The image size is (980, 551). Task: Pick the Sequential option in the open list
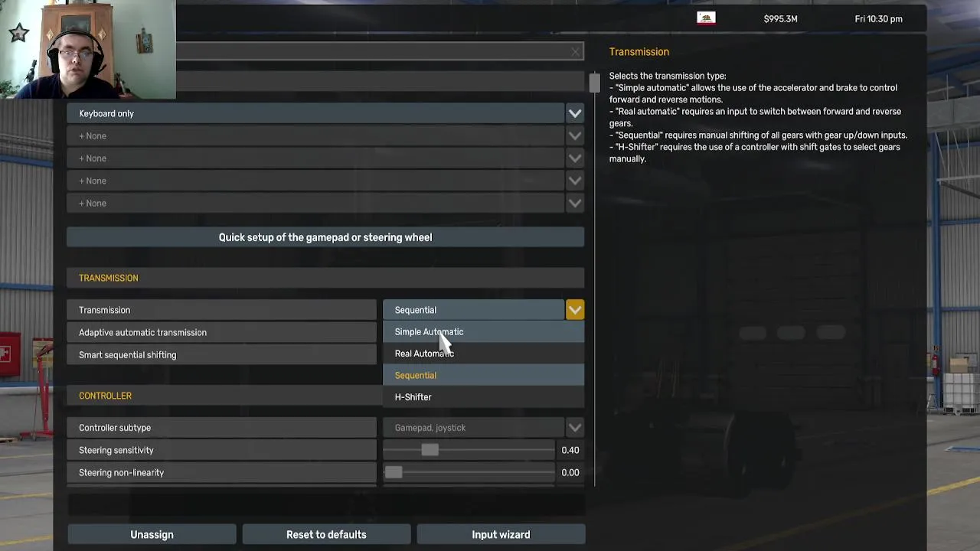point(483,375)
